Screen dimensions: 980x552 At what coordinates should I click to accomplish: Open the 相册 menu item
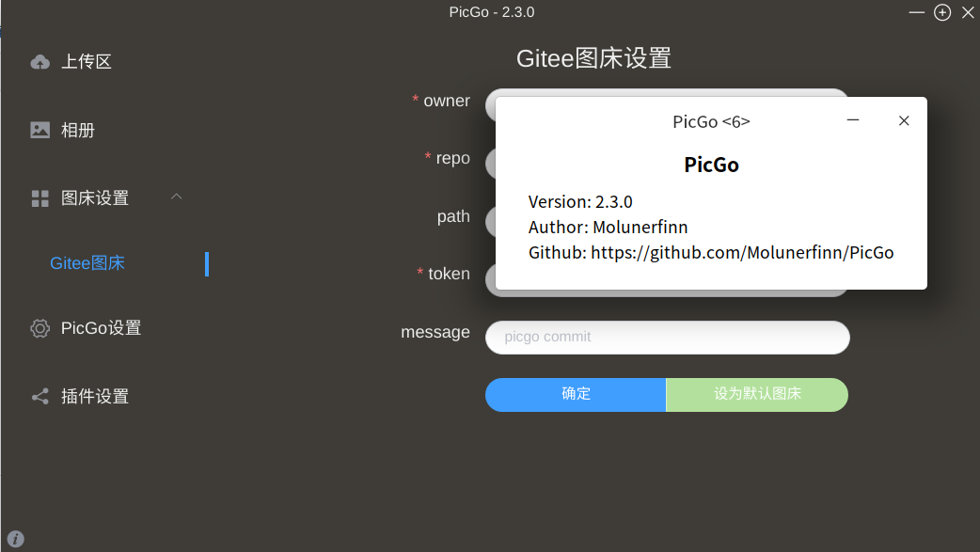point(78,130)
